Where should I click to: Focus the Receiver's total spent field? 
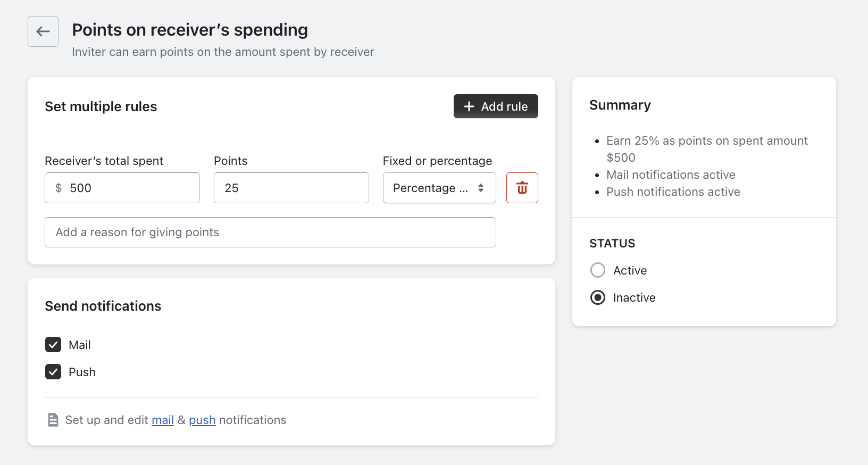[133, 188]
